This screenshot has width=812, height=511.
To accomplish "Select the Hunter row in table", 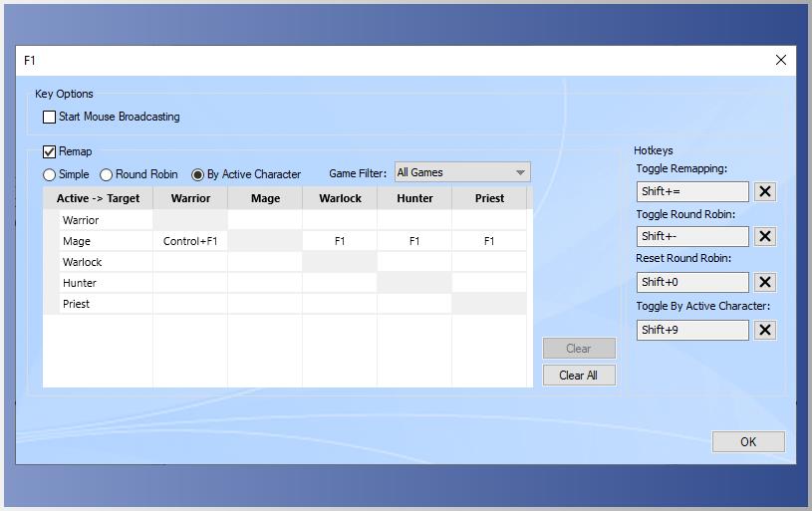I will pos(80,283).
